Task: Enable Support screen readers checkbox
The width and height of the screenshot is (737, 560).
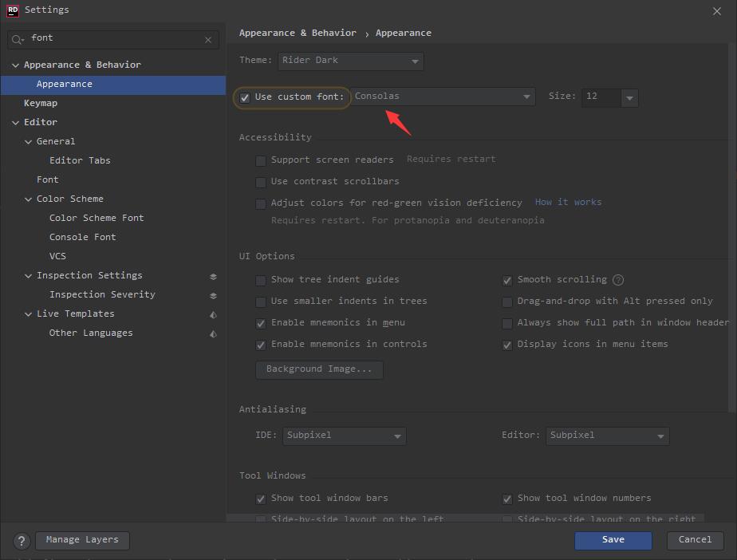Action: click(261, 160)
